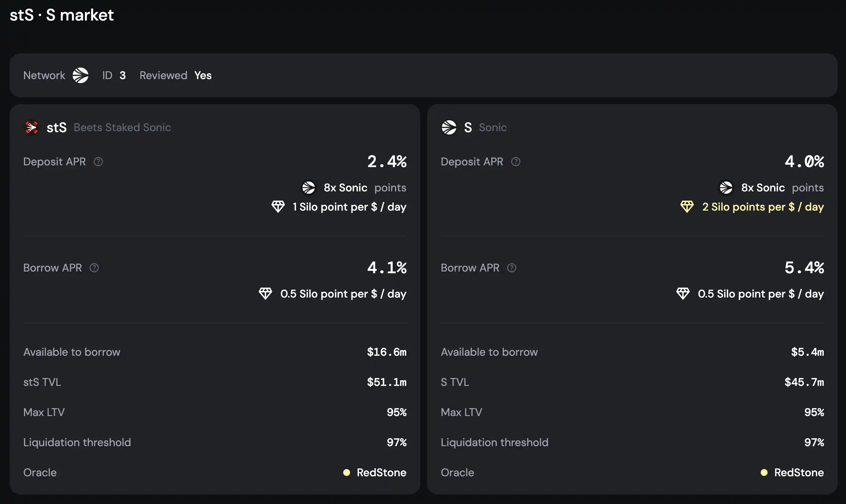Screen dimensions: 846x504
Task: Open stS Borrow APR help tooltip icon
Action: point(94,268)
